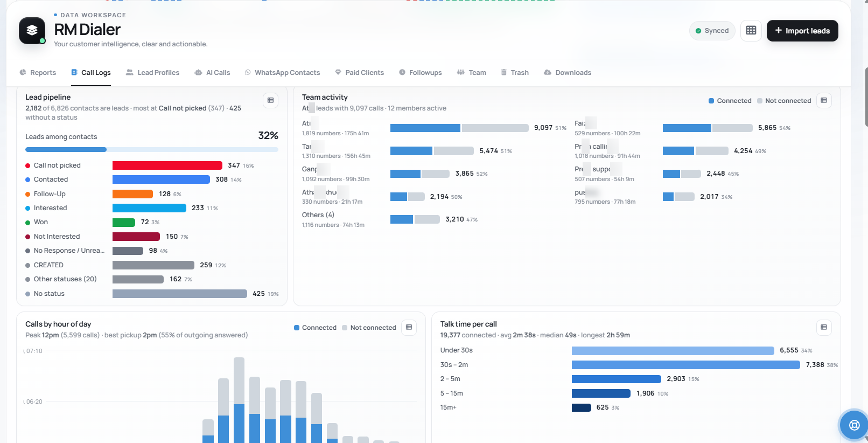Toggle the Connected legend in Calls by hour
The width and height of the screenshot is (868, 443).
click(x=315, y=328)
